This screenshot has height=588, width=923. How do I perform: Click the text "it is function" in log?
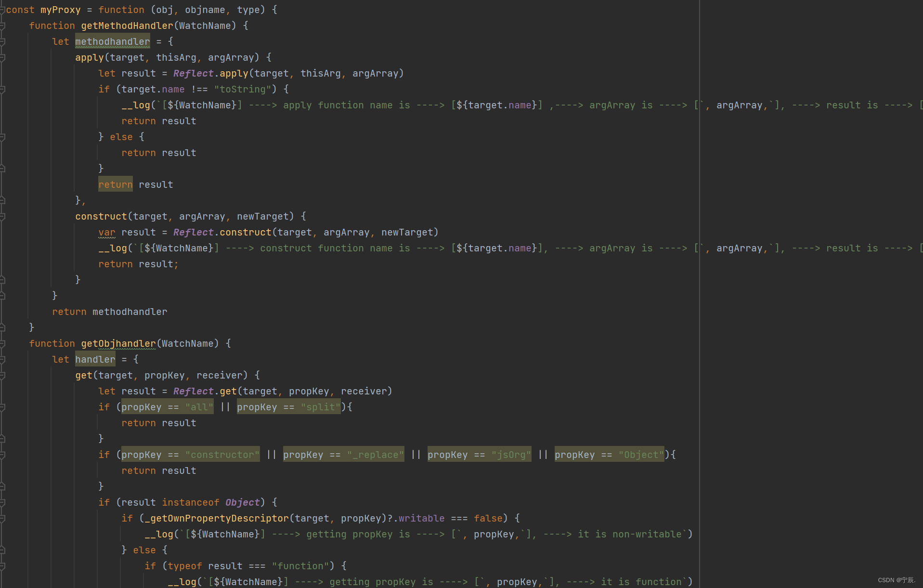point(641,582)
